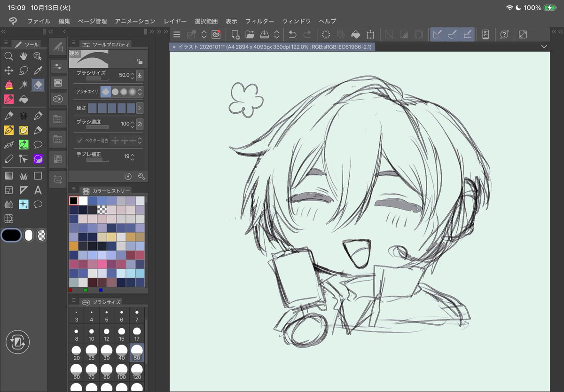Step brush size value 50.0 arrows

click(132, 75)
